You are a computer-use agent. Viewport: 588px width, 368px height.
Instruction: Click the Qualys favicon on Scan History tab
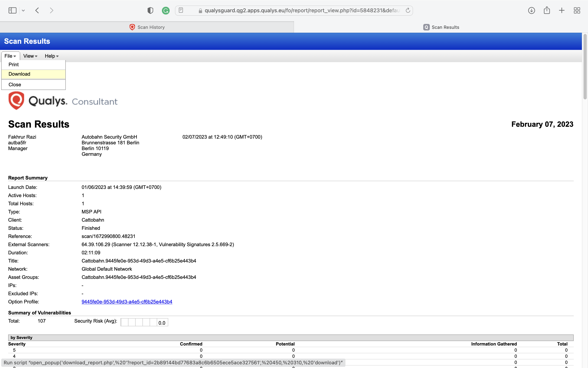pos(132,27)
